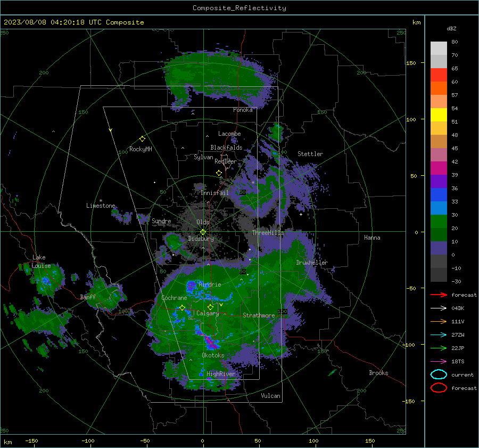Image resolution: width=479 pixels, height=448 pixels.
Task: Click the red forecast arrow in legend
Action: point(439,295)
